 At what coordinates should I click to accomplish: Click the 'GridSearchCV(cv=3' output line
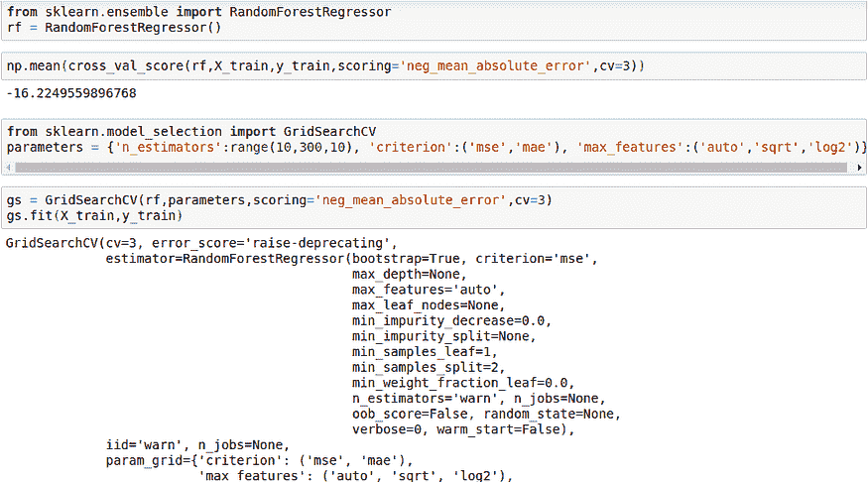[x=198, y=244]
